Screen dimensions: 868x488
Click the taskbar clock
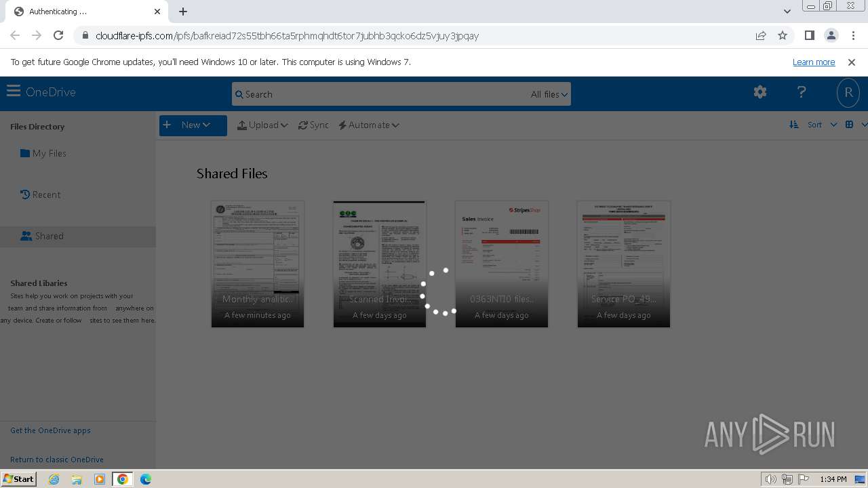point(833,479)
